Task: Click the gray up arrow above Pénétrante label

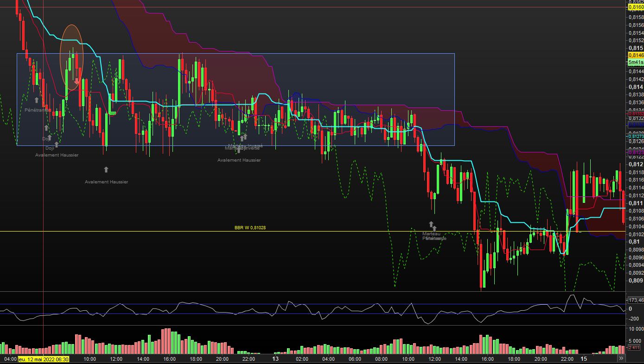Action: click(x=37, y=100)
